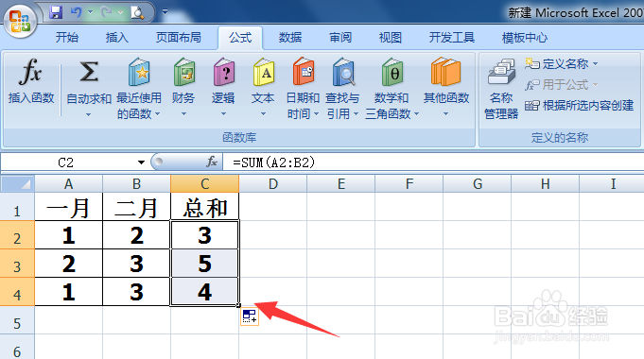Click cell C2 with value 3
Image resolution: width=644 pixels, height=359 pixels.
point(204,235)
